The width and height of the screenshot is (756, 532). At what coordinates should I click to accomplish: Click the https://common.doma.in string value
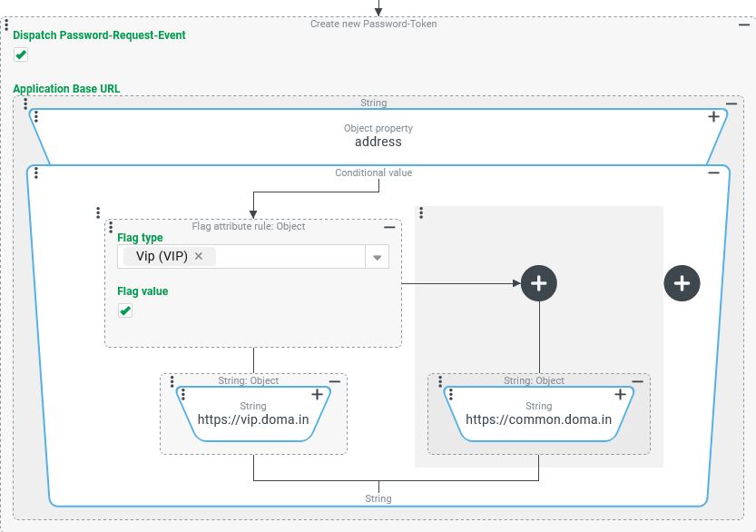click(x=538, y=419)
